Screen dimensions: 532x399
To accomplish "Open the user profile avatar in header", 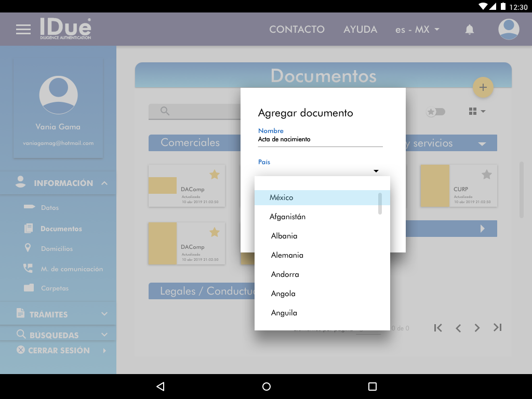I will point(509,29).
